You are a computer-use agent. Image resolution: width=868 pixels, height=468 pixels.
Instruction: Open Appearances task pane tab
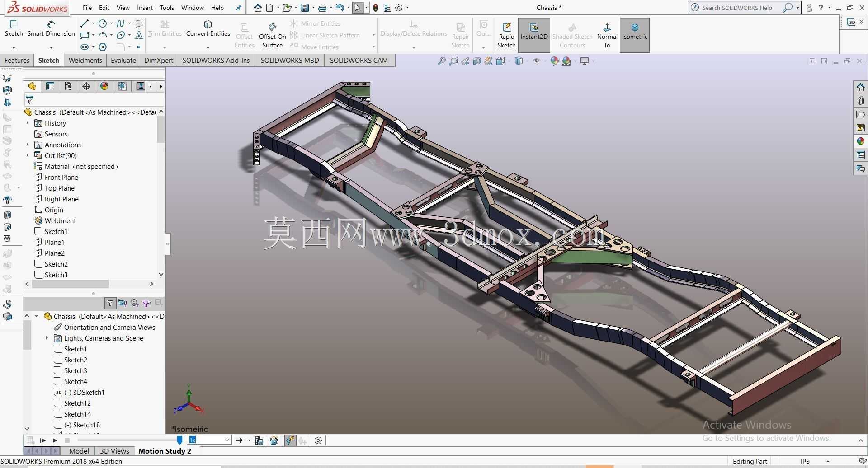[860, 141]
